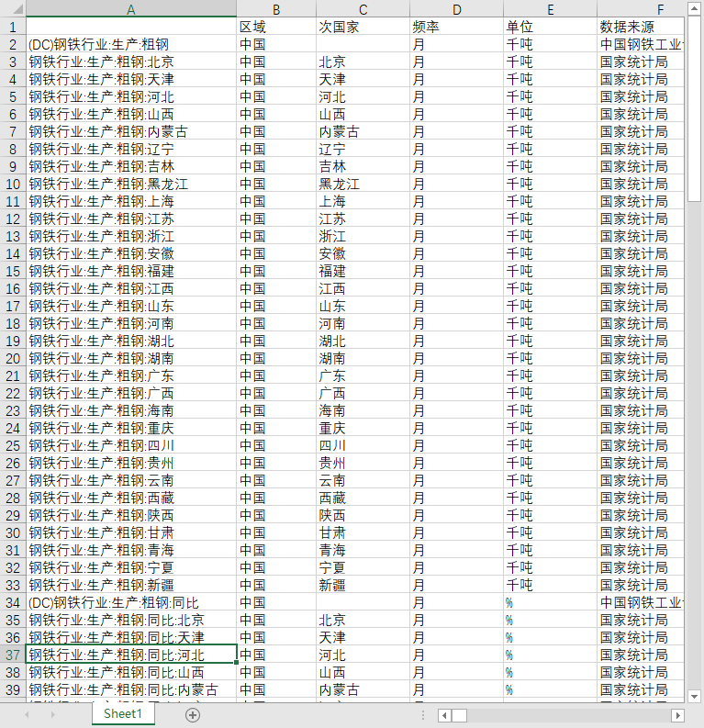This screenshot has height=728, width=704.
Task: Select cell "钢铁行业:生产:粗钢:北京"
Action: (131, 62)
